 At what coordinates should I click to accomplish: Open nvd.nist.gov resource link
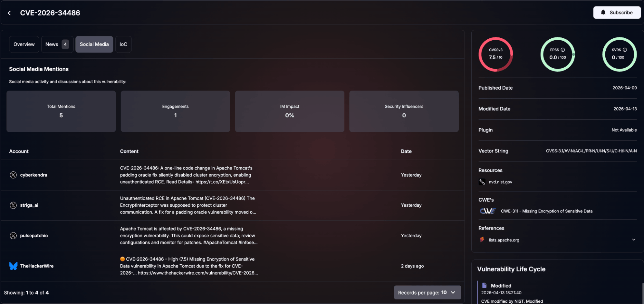point(500,182)
